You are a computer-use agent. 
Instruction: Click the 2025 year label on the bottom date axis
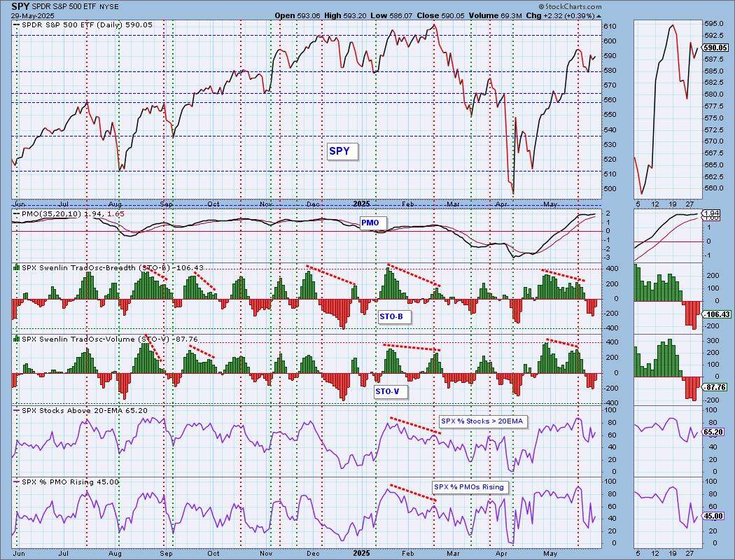pyautogui.click(x=361, y=553)
